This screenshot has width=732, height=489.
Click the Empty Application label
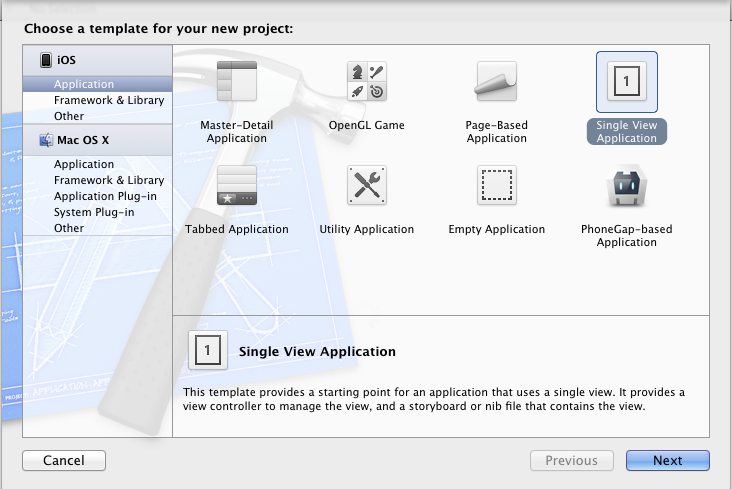[x=496, y=229]
